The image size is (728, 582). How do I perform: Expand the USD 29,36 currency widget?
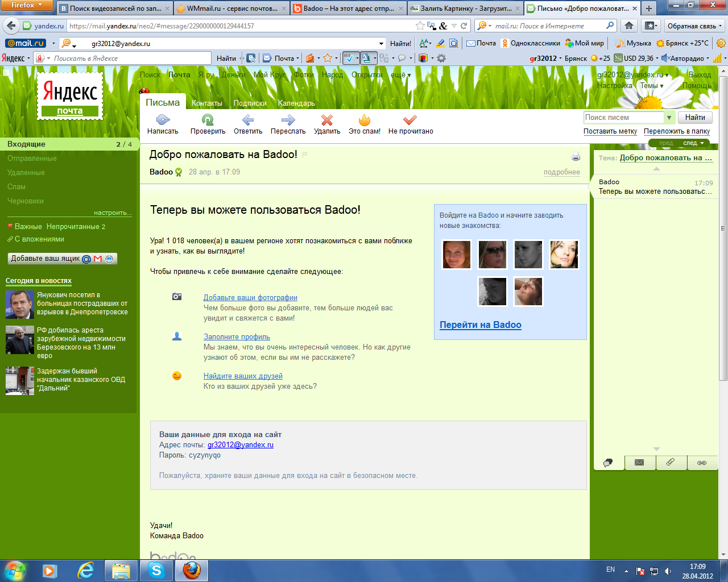[x=636, y=58]
